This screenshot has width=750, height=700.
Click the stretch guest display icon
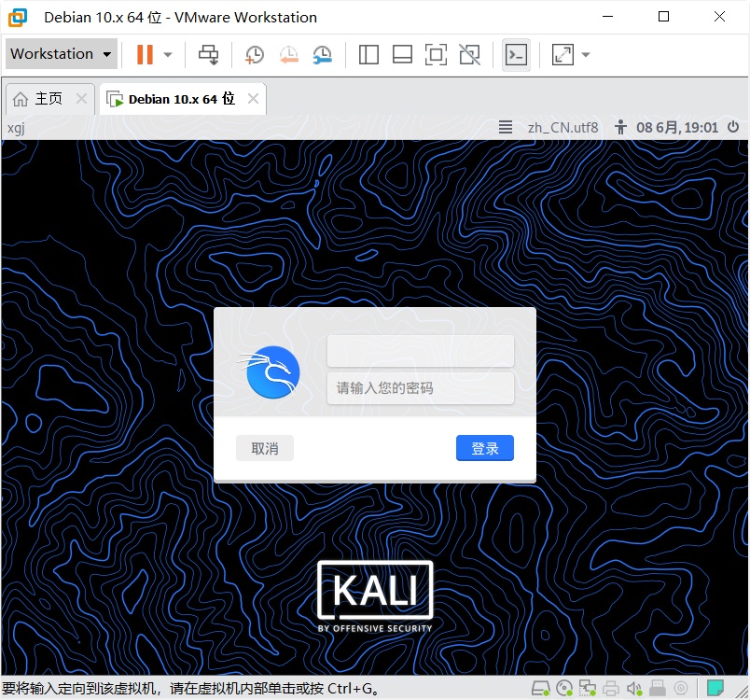point(562,54)
